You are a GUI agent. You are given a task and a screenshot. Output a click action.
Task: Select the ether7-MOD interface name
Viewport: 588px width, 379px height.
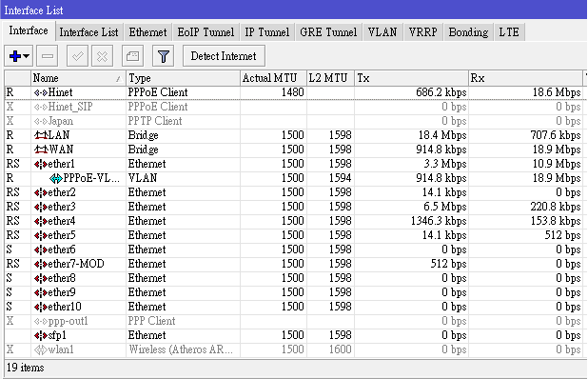pos(76,264)
